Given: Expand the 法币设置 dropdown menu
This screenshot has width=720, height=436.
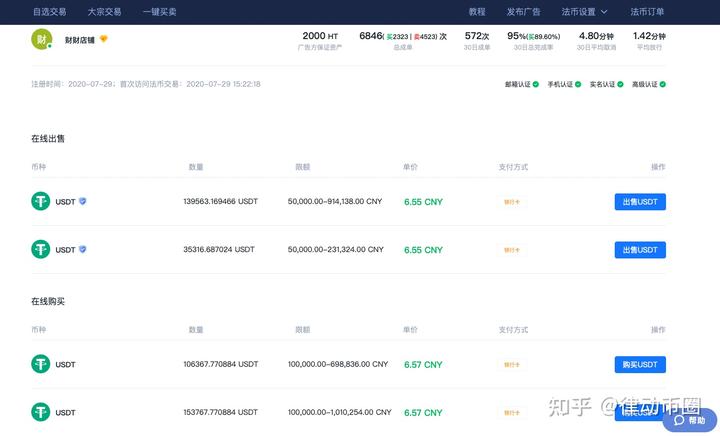Looking at the screenshot, I should pos(583,12).
